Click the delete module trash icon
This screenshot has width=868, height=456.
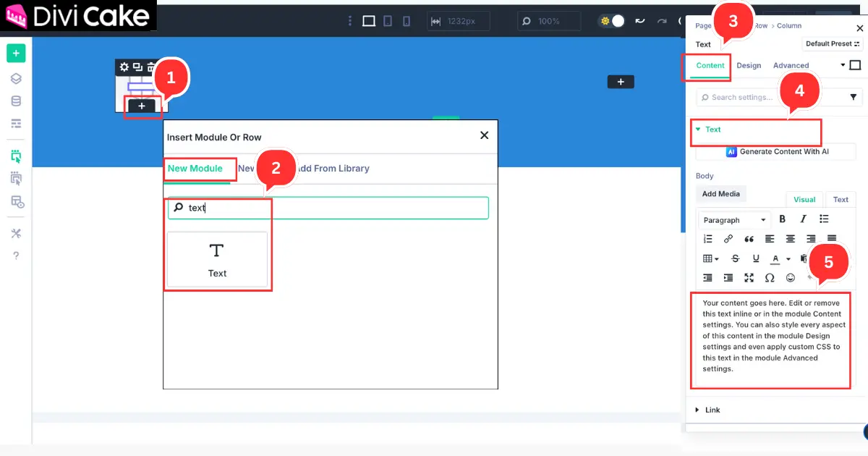pyautogui.click(x=150, y=67)
